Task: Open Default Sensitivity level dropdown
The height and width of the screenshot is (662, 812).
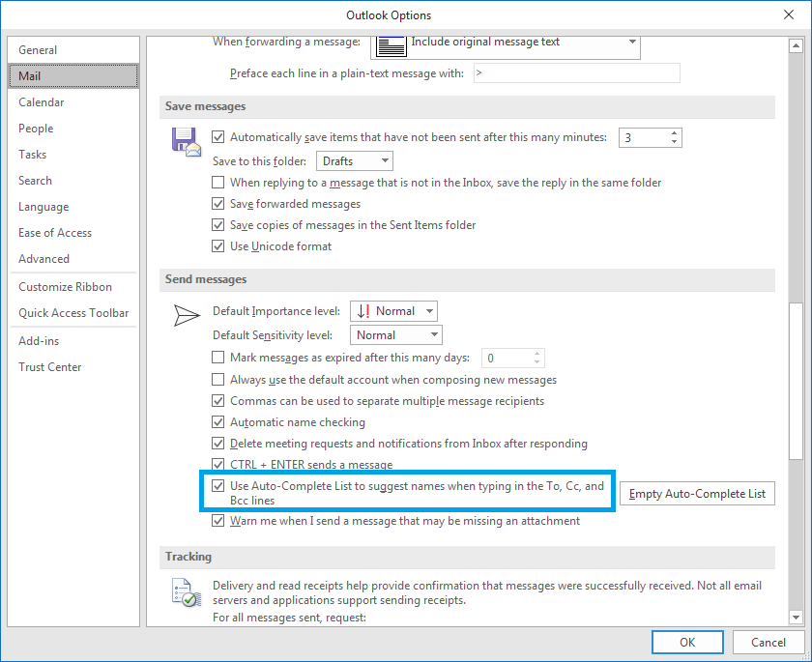Action: click(x=396, y=335)
